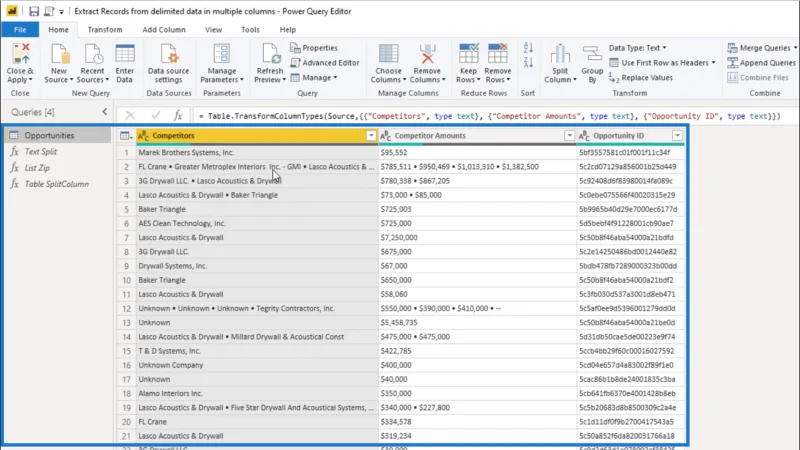This screenshot has width=800, height=450.
Task: Click the save icon in title bar
Action: point(34,11)
